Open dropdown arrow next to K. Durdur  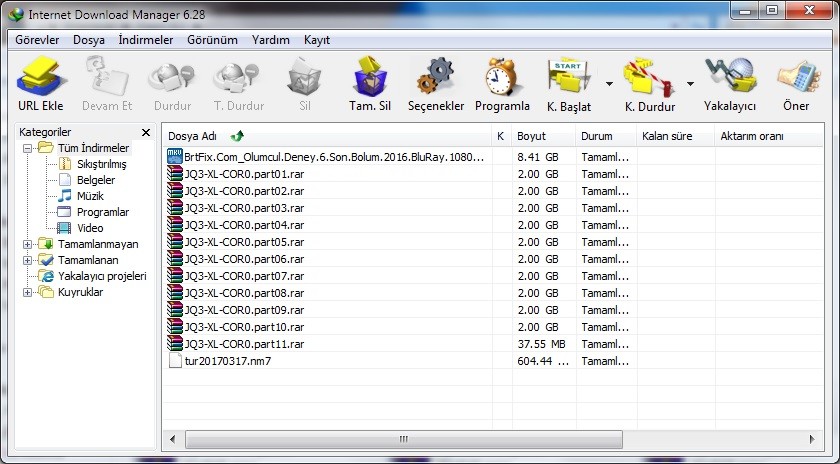click(691, 84)
